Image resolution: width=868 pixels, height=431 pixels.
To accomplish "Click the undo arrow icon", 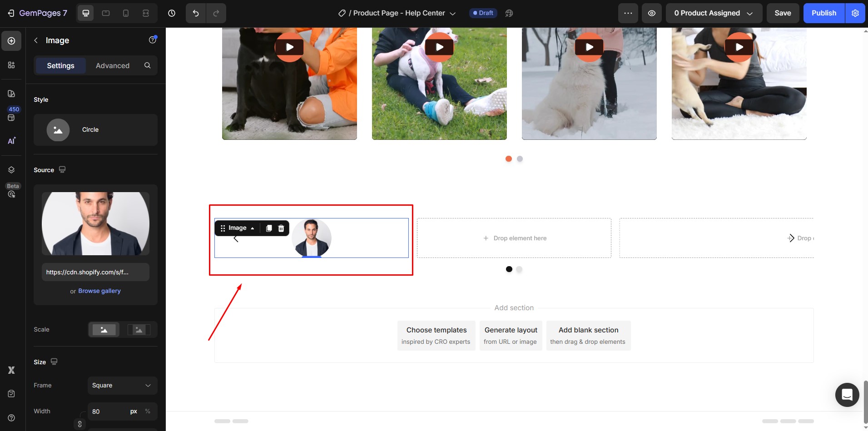I will 196,13.
